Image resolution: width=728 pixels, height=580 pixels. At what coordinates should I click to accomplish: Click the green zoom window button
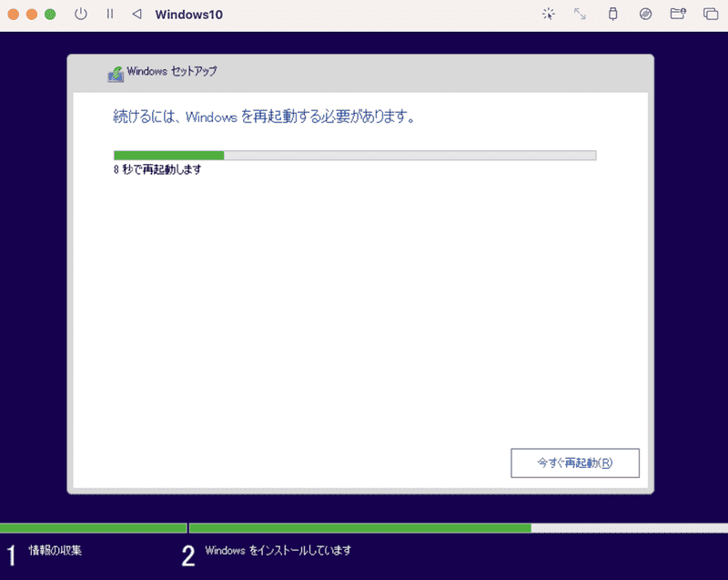[50, 14]
